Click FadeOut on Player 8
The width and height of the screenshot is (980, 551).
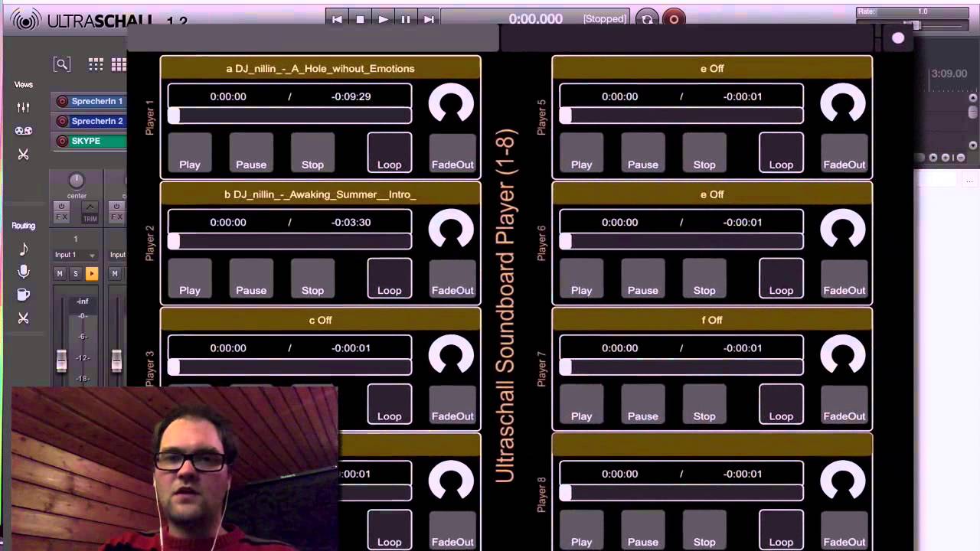click(x=844, y=530)
